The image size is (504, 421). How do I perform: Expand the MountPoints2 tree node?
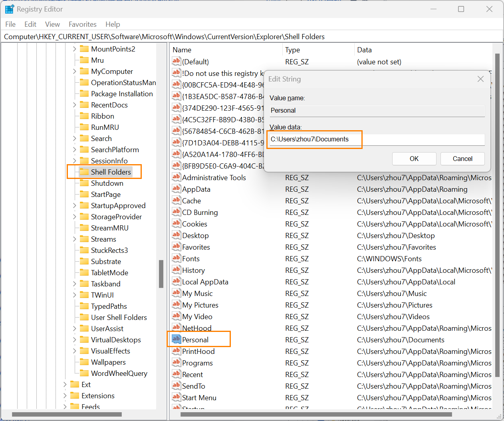coord(75,49)
